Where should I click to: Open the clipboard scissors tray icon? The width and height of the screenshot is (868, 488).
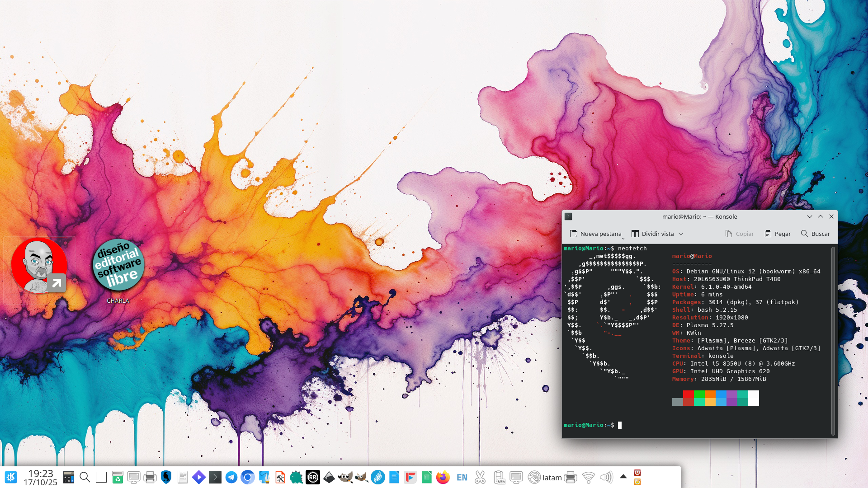(x=480, y=477)
